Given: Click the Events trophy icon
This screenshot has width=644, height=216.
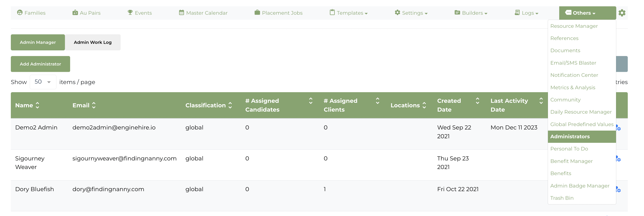Looking at the screenshot, I should pyautogui.click(x=130, y=12).
